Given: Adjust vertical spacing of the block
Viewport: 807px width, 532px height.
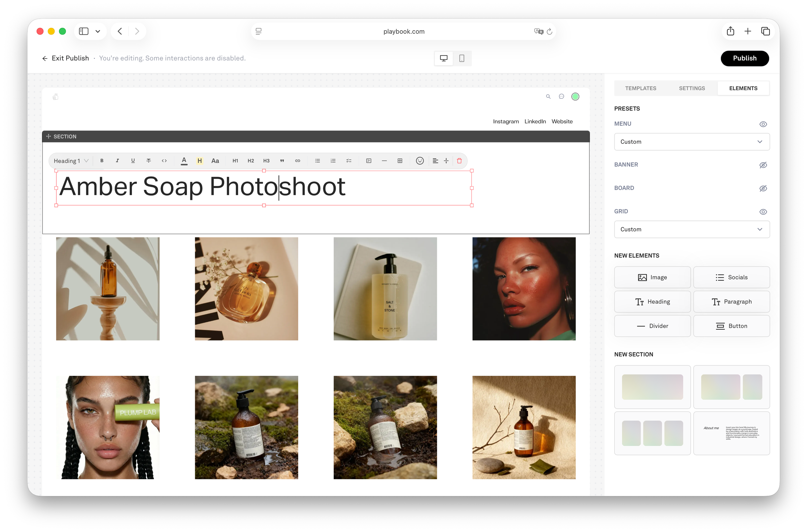Looking at the screenshot, I should click(x=446, y=161).
